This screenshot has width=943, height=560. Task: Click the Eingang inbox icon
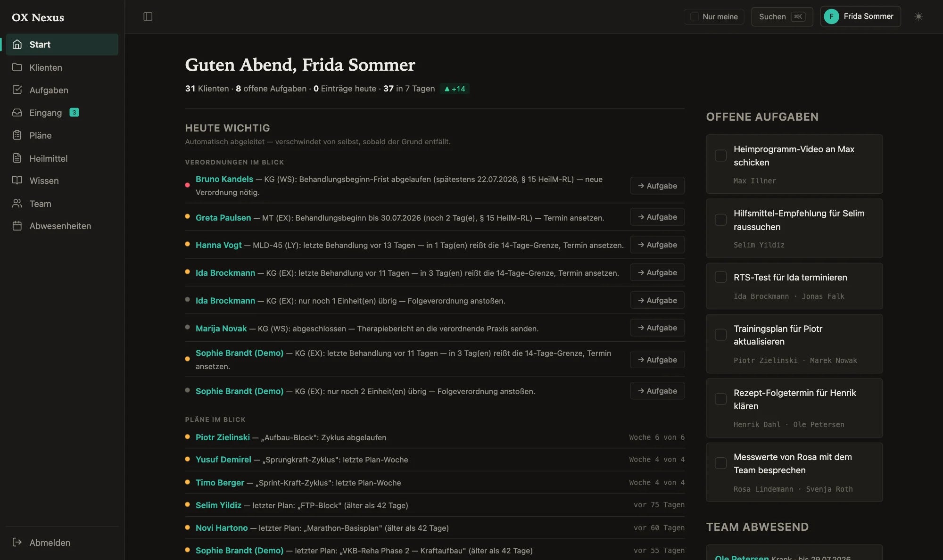[x=17, y=113]
